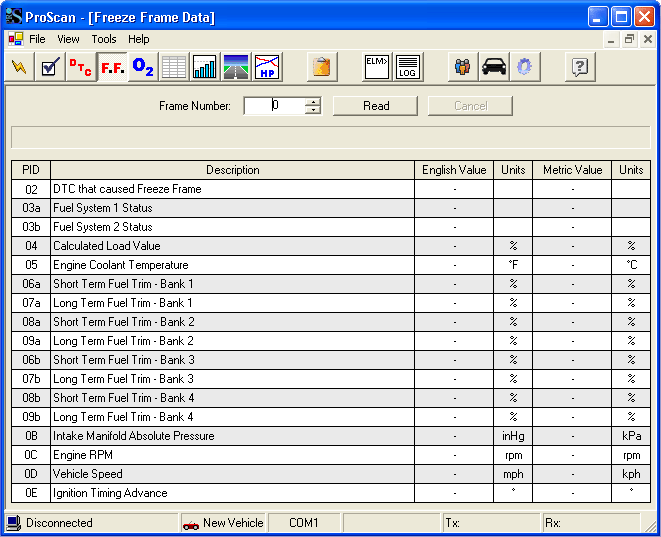Click the Description column header
Screen dimensions: 661x537
232,170
